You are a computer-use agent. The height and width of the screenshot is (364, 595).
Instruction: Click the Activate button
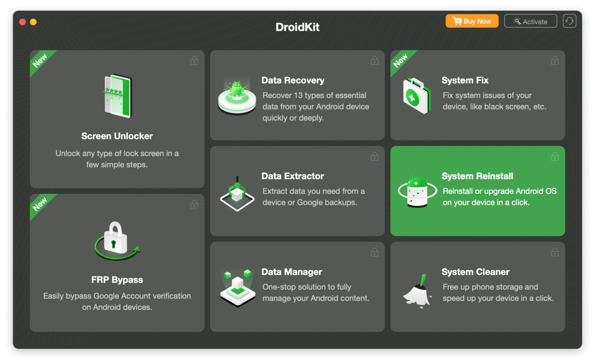[531, 21]
